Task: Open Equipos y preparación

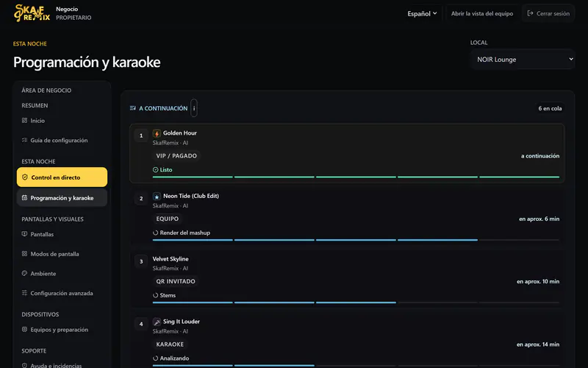Action: pyautogui.click(x=62, y=330)
